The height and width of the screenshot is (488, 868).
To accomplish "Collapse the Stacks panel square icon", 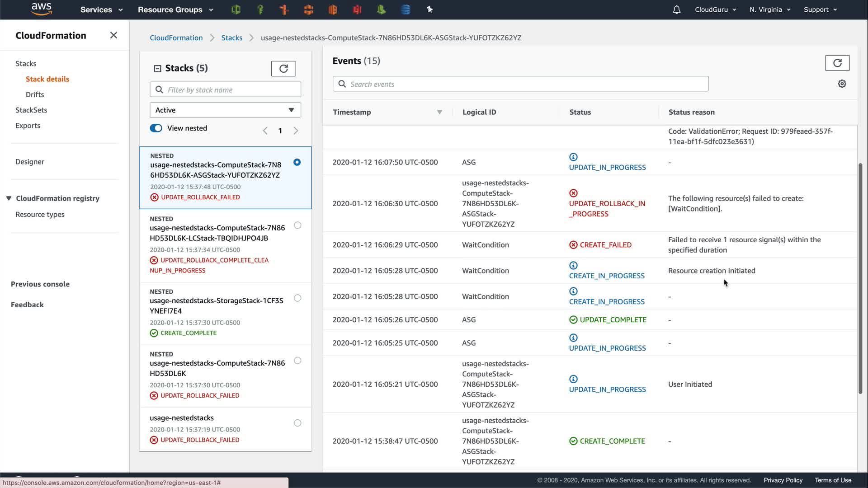I will click(157, 69).
